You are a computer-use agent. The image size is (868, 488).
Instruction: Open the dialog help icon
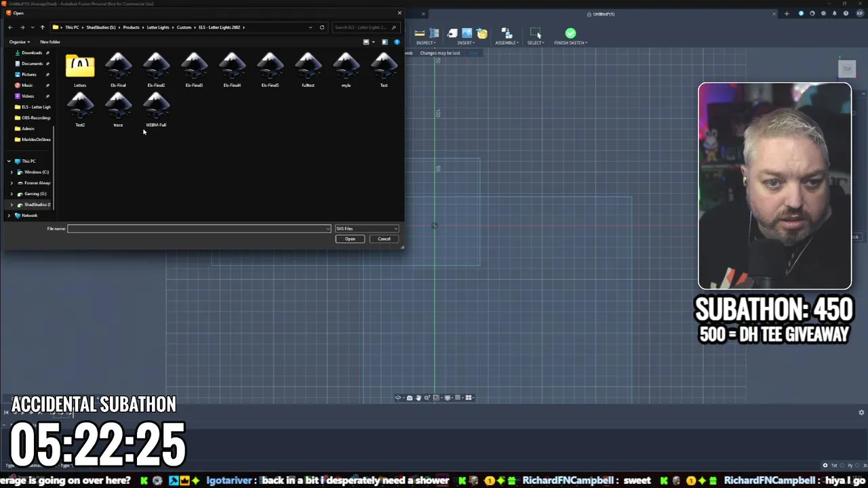click(397, 42)
